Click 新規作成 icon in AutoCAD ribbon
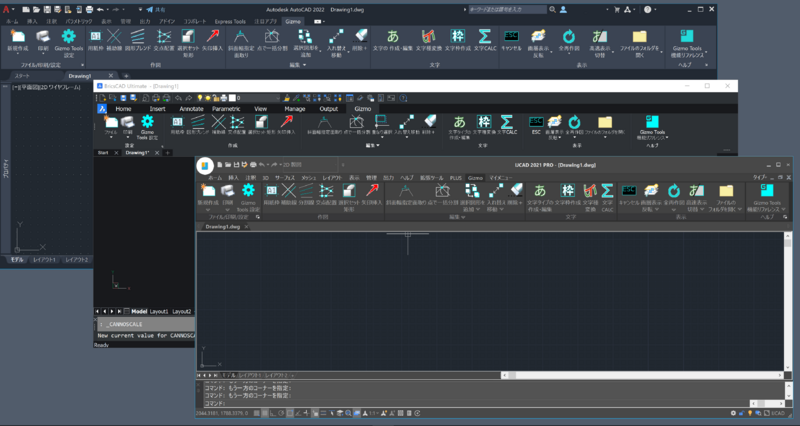Viewport: 800px width, 426px height. point(18,37)
